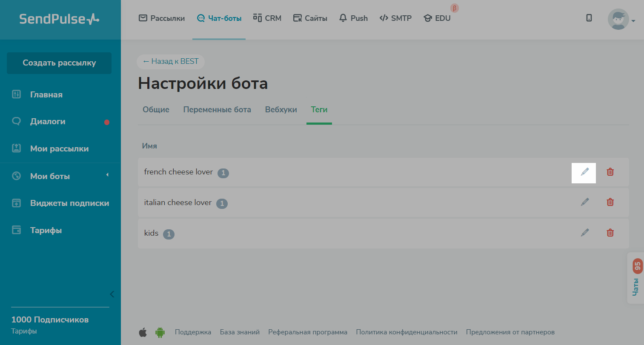Delete the italian cheese lover tag
The width and height of the screenshot is (644, 345).
pyautogui.click(x=610, y=202)
